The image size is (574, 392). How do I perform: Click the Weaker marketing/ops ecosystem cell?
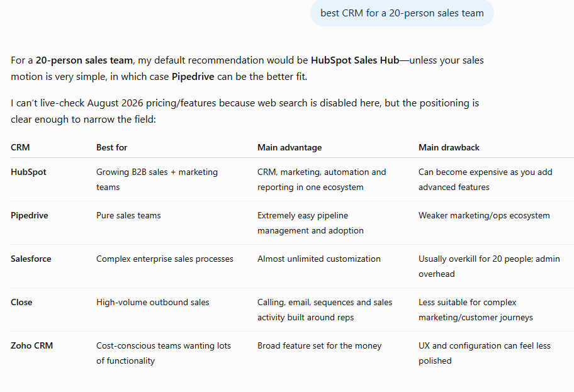(x=484, y=215)
